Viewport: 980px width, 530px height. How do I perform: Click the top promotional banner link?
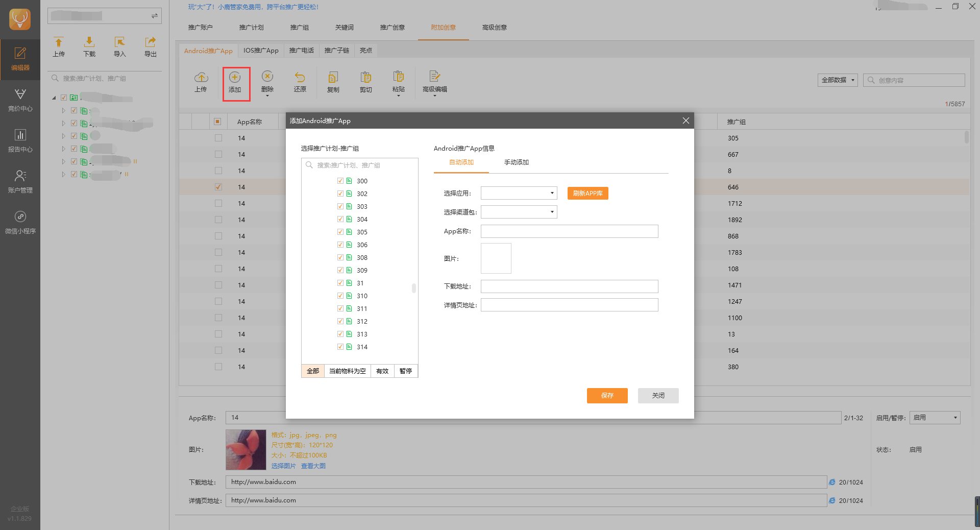(x=253, y=7)
